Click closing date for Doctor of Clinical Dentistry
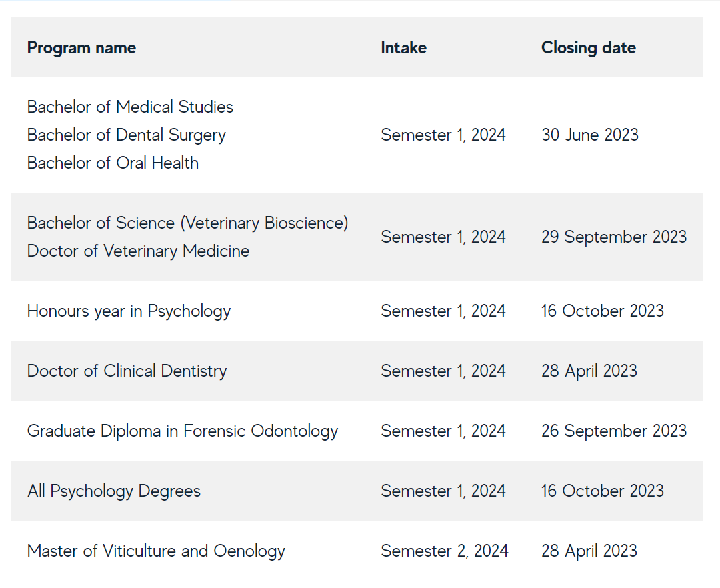The width and height of the screenshot is (720, 588). click(589, 371)
